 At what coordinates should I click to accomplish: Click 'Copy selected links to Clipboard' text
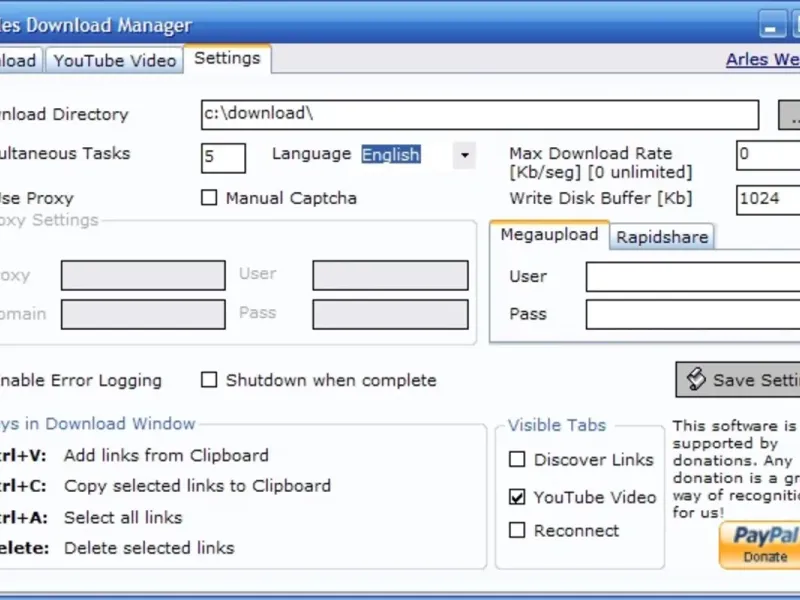click(x=197, y=486)
